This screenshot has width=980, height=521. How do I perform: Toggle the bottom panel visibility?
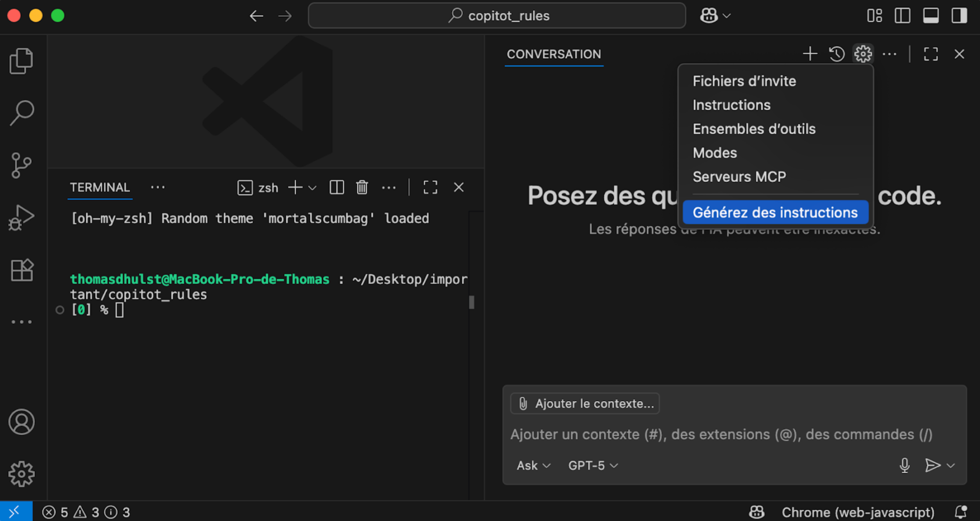pos(930,15)
